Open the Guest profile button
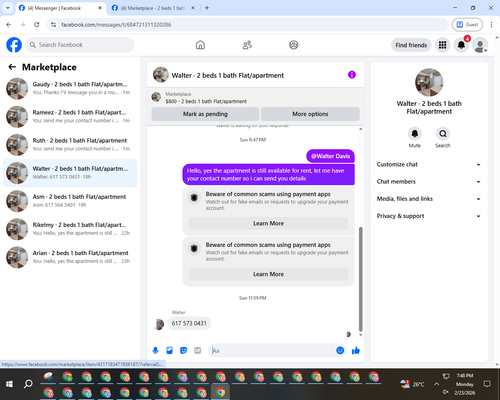Screen dimensions: 500x400 click(x=467, y=25)
